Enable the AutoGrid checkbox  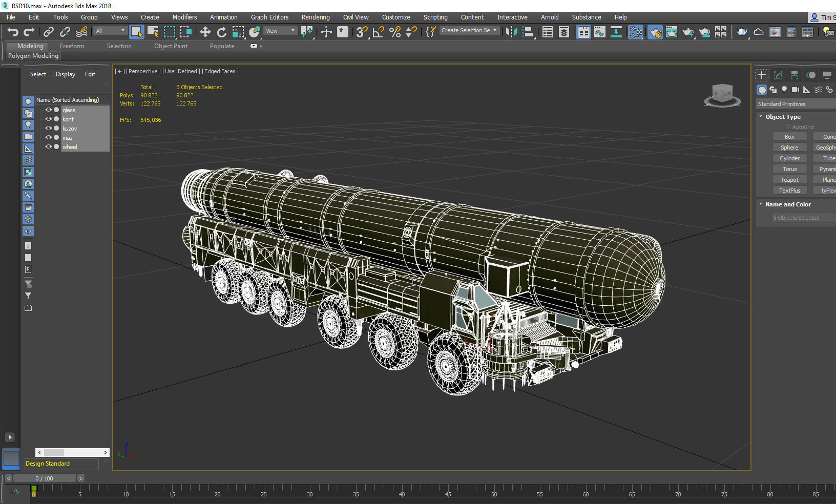click(788, 127)
